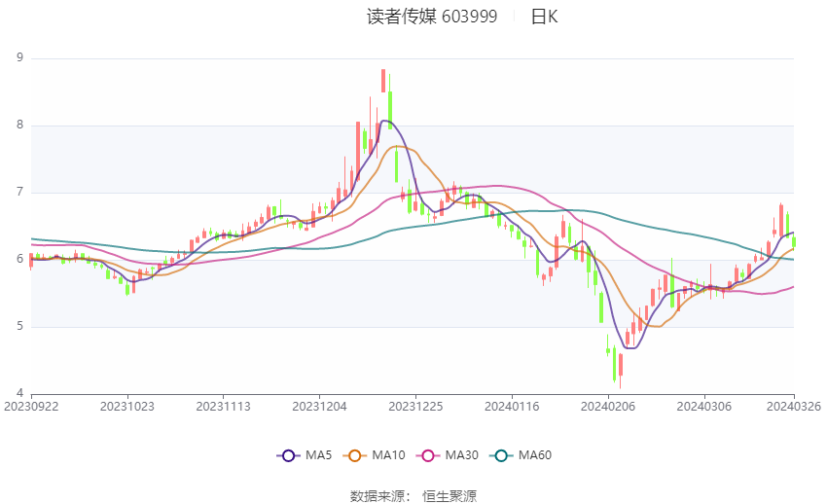This screenshot has width=827, height=504.
Task: Click x-axis date label 20230922
Action: point(31,407)
